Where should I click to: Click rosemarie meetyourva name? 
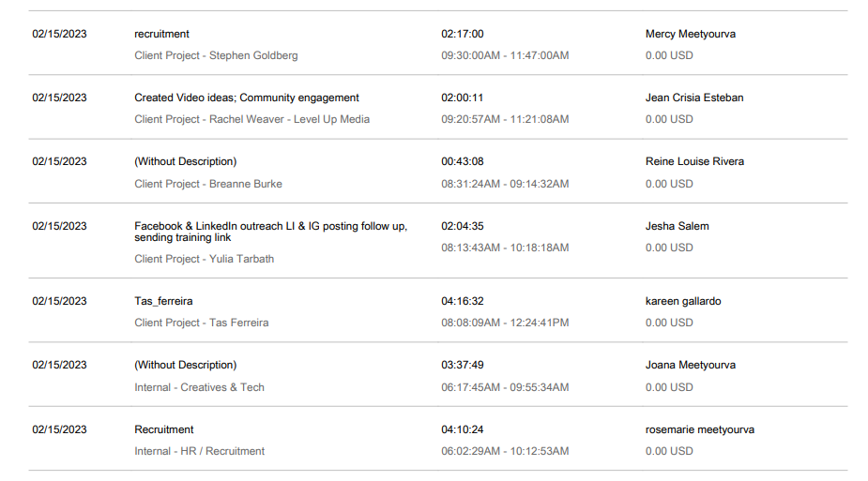[x=699, y=429]
